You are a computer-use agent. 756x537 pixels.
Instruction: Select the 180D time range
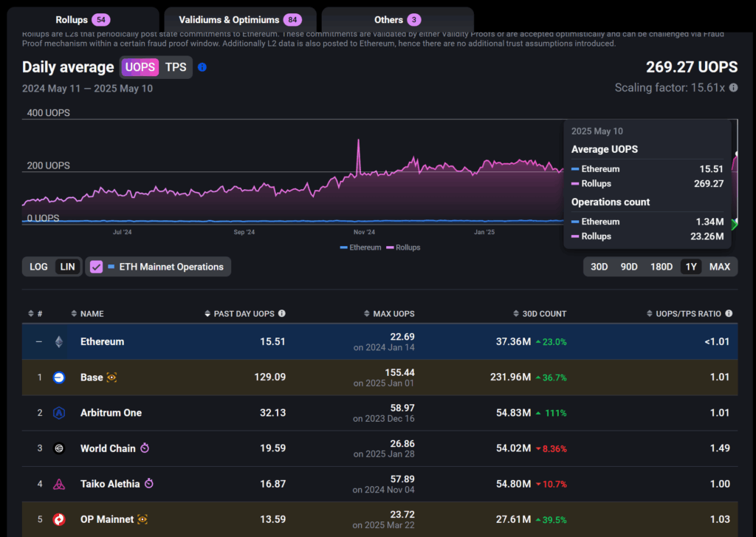(661, 267)
